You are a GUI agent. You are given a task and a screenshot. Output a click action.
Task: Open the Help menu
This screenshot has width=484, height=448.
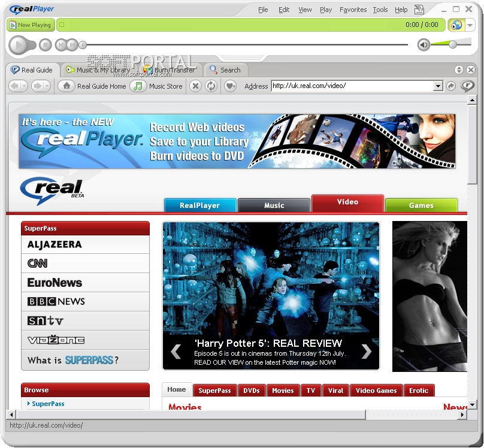click(x=401, y=10)
